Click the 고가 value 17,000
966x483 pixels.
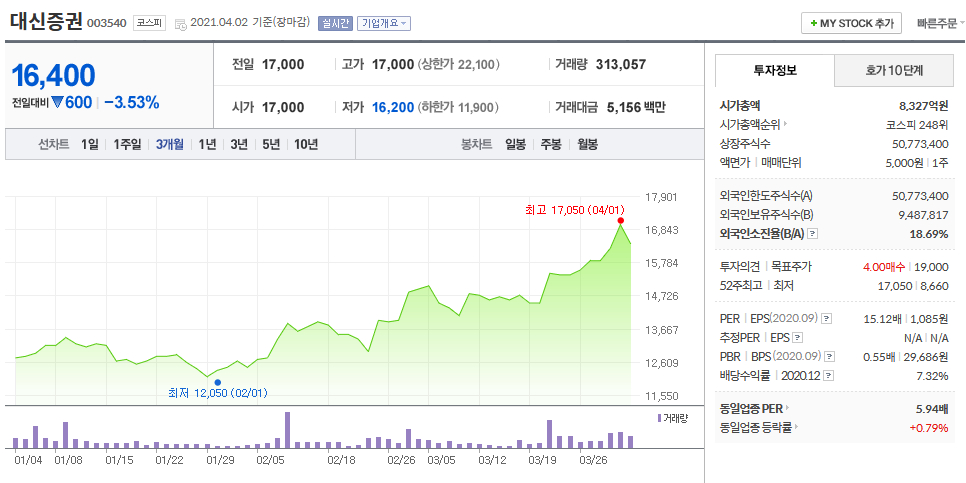(x=393, y=64)
